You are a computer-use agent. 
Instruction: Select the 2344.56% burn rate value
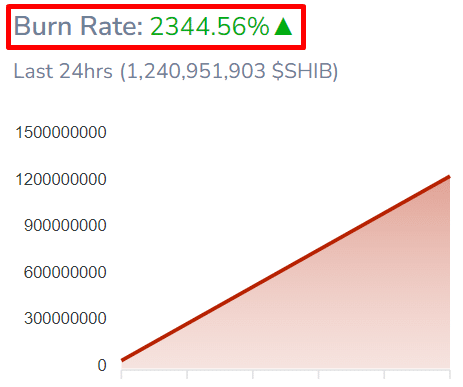tap(210, 26)
